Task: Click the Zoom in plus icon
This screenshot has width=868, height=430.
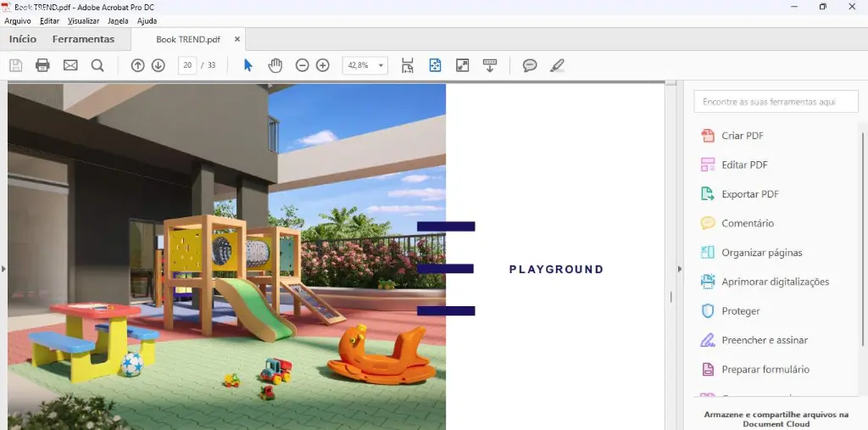Action: (322, 65)
